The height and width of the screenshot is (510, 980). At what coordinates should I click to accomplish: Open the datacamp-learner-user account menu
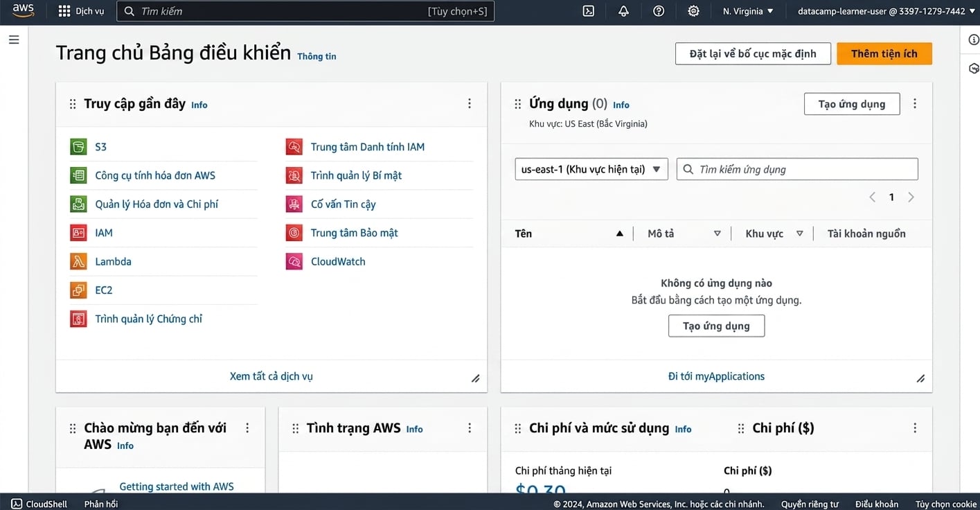click(x=885, y=11)
